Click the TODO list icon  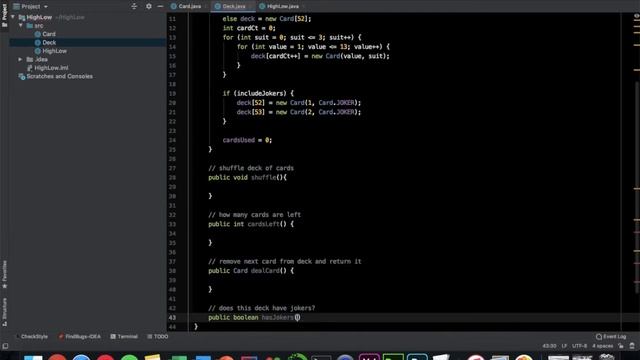(149, 337)
